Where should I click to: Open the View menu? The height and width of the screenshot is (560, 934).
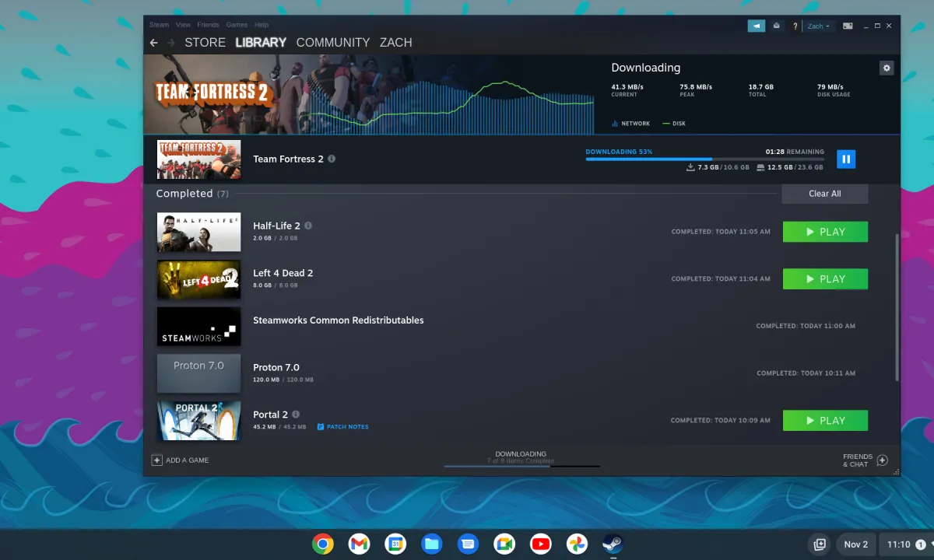[183, 25]
